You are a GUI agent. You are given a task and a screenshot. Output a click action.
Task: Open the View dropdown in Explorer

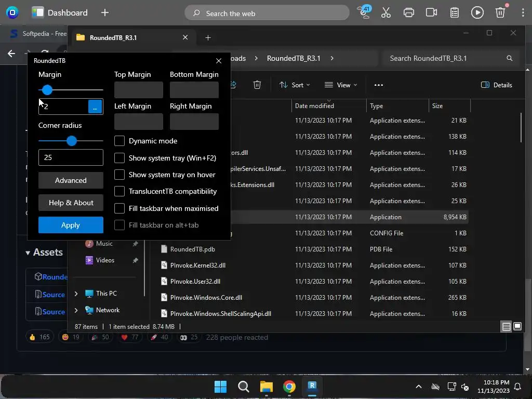(341, 85)
